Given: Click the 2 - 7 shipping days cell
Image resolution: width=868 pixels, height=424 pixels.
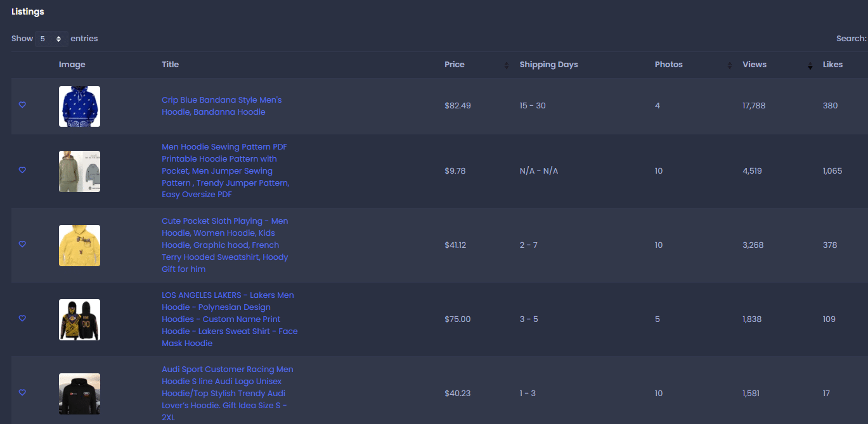Looking at the screenshot, I should pos(528,245).
